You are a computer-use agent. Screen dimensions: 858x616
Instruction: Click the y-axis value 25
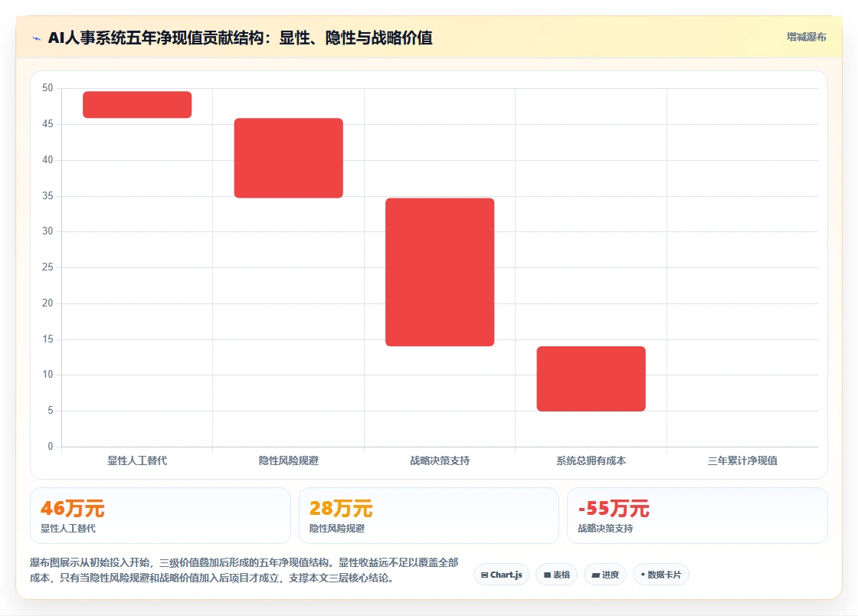click(47, 267)
